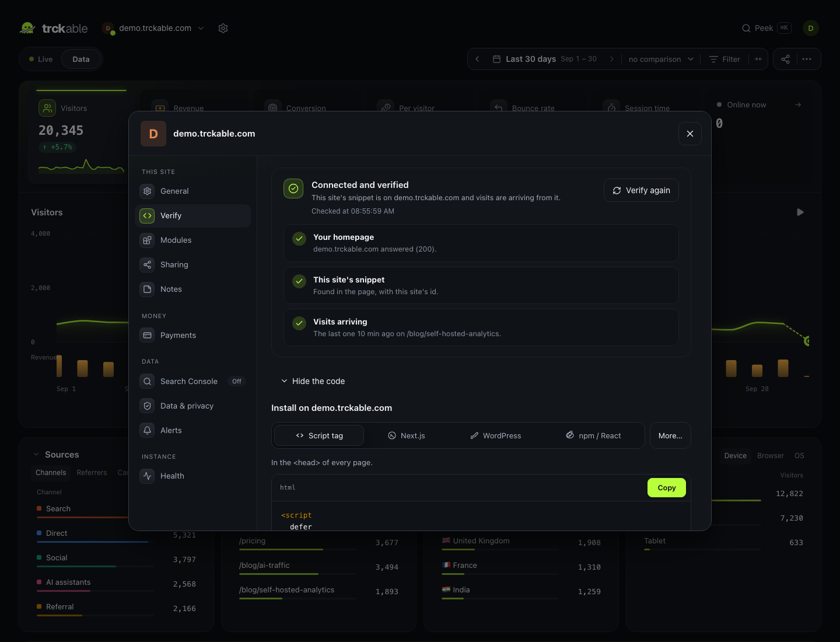Viewport: 840px width, 642px height.
Task: Click the India country row
Action: (x=521, y=591)
